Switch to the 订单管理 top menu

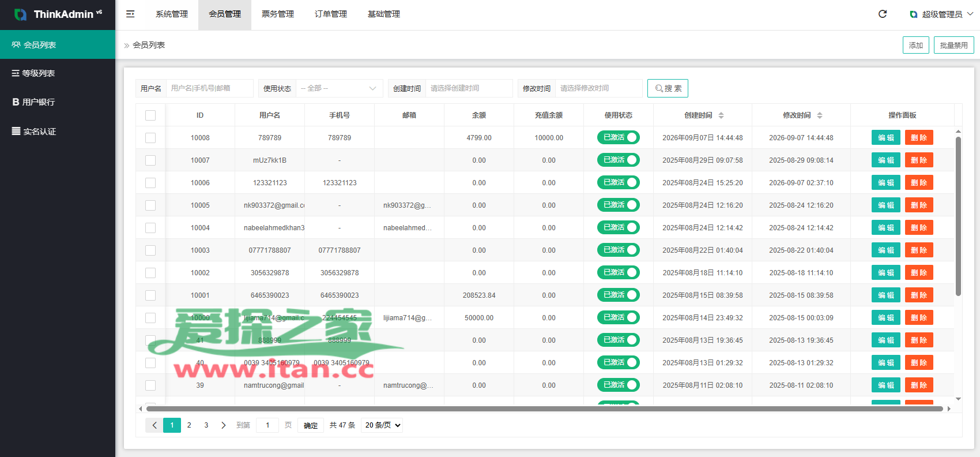point(331,14)
